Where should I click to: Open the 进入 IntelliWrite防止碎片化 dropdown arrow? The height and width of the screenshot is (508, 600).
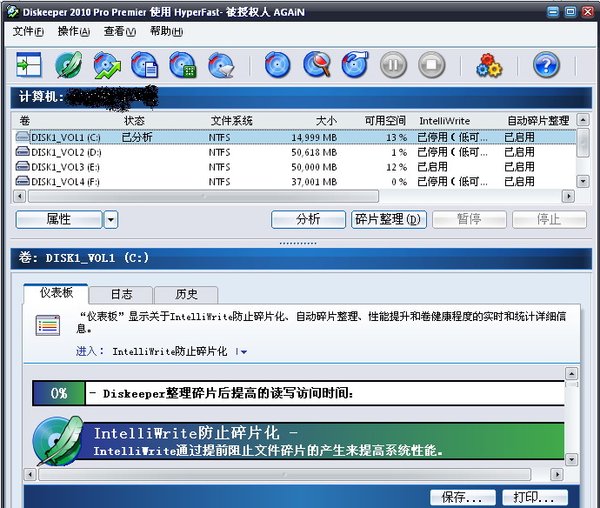click(x=244, y=352)
